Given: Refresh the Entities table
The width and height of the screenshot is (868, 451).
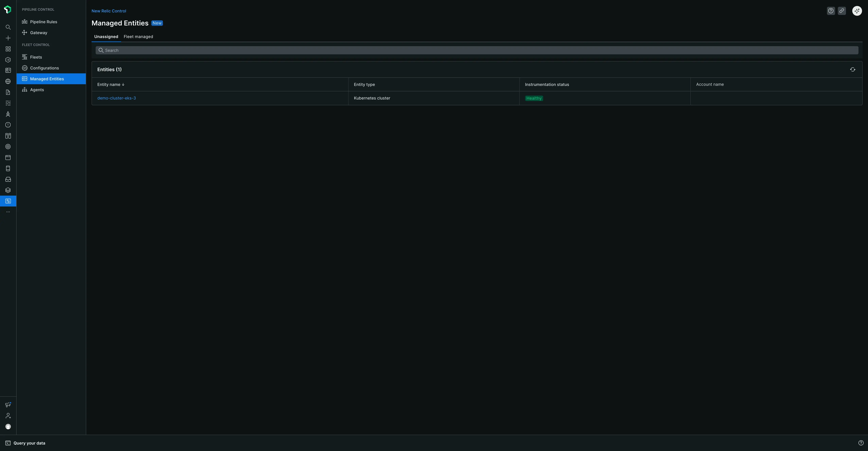Looking at the screenshot, I should [x=853, y=69].
